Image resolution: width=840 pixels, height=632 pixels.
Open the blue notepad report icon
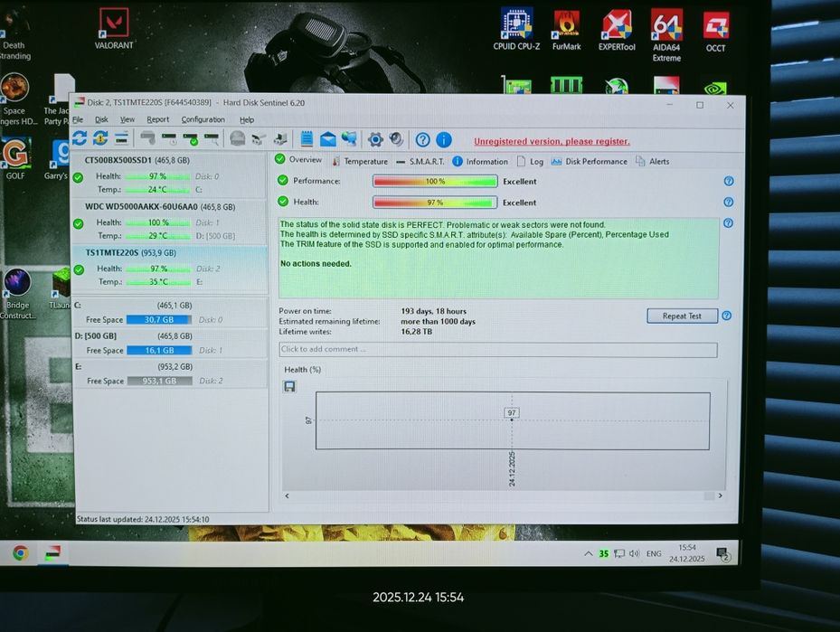click(307, 138)
